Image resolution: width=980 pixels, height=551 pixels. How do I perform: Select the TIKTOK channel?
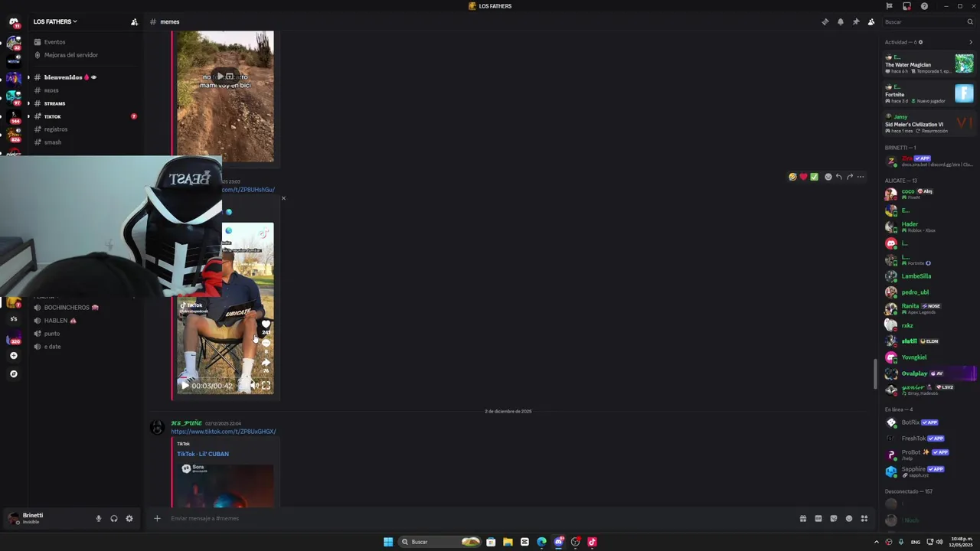(x=84, y=116)
